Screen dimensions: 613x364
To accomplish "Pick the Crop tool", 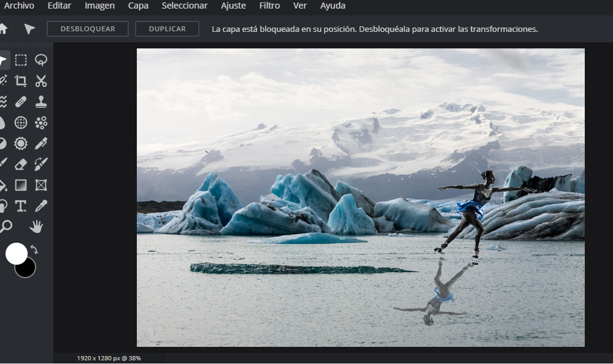I will tap(21, 81).
